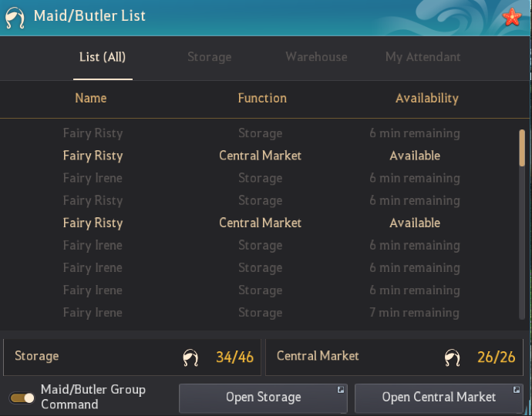Viewport: 532px width, 416px height.
Task: Toggle the Maid/Butler Group Command switch
Action: tap(22, 398)
